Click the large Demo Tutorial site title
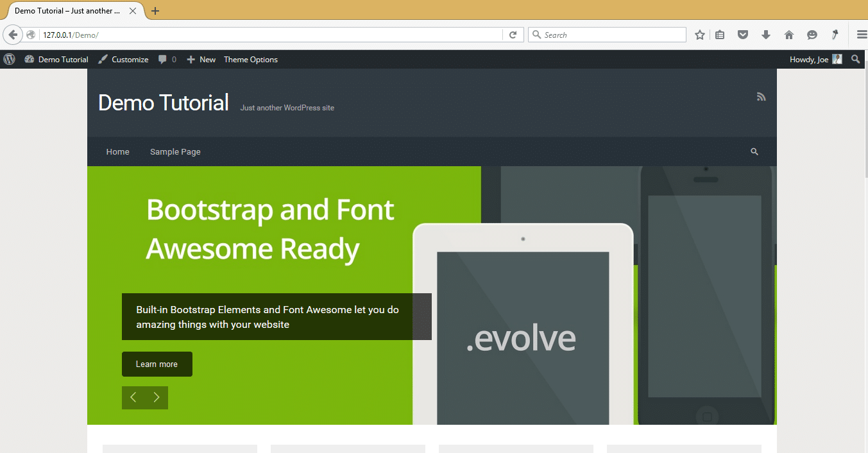This screenshot has height=453, width=868. pos(164,103)
